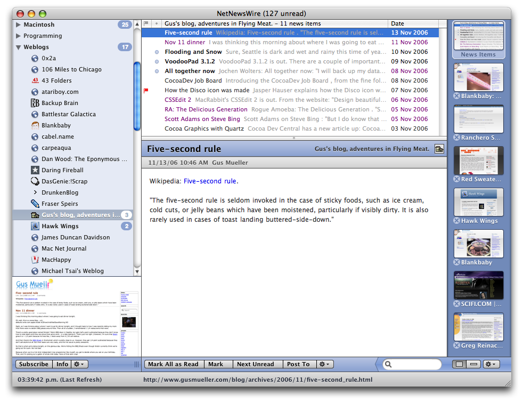Toggle unread dot for All together now
The width and height of the screenshot is (532, 410).
point(157,71)
